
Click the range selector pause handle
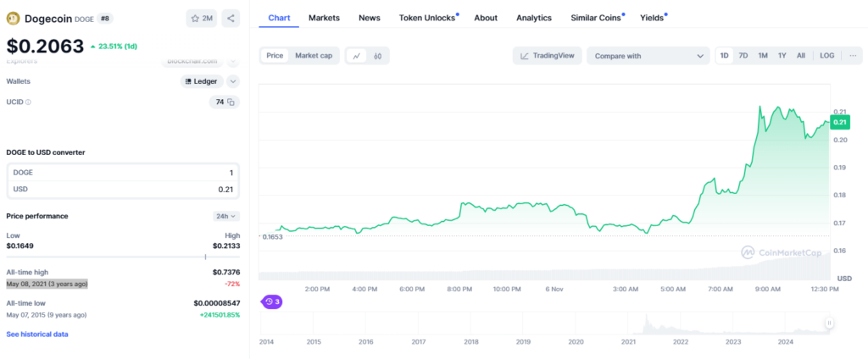coord(829,323)
